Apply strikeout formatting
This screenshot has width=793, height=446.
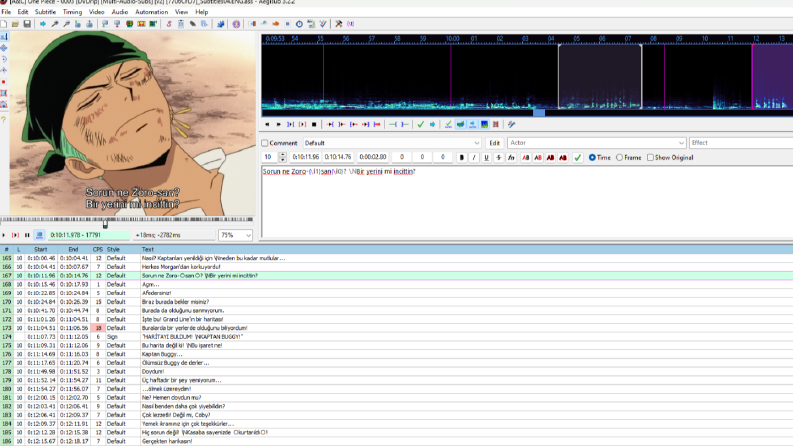pos(499,158)
